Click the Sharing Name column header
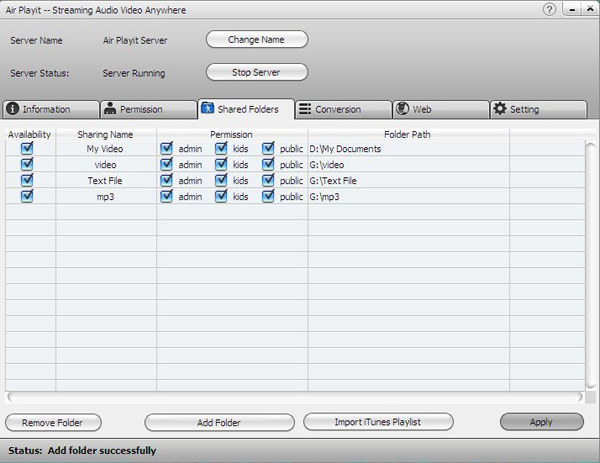600x463 pixels. [x=106, y=134]
